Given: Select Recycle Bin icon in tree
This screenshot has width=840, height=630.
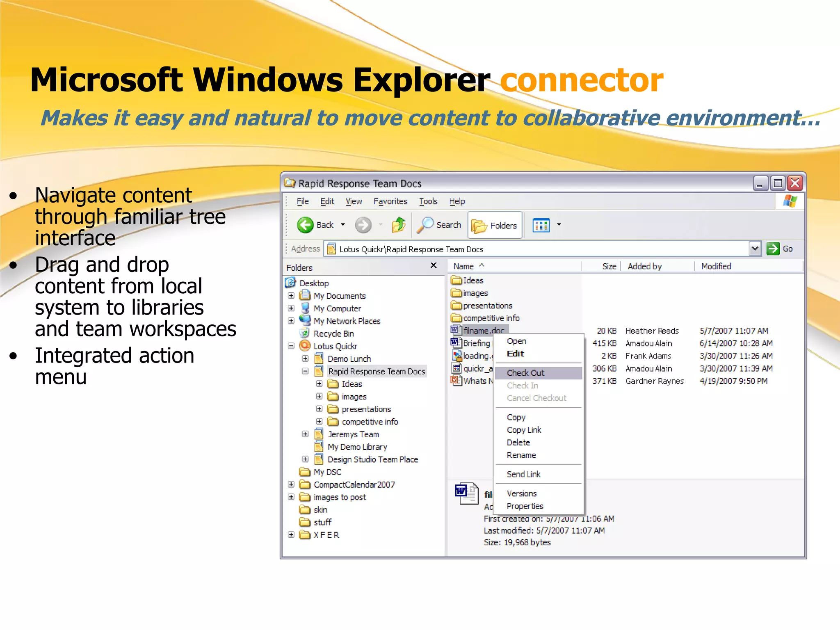Looking at the screenshot, I should coord(304,333).
